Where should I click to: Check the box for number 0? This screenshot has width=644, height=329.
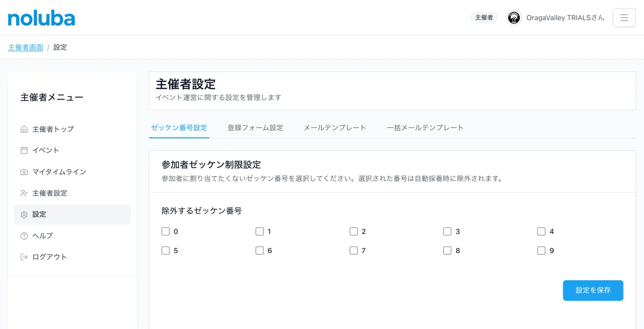(x=165, y=231)
